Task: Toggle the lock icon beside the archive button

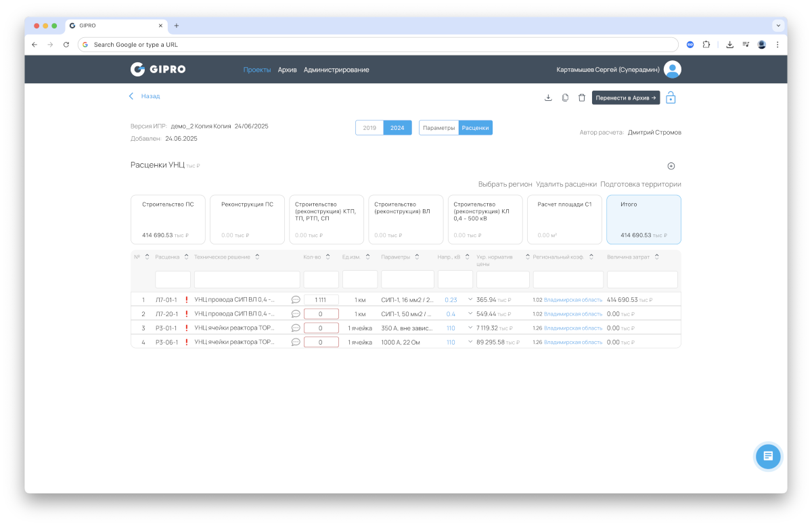Action: (x=671, y=97)
